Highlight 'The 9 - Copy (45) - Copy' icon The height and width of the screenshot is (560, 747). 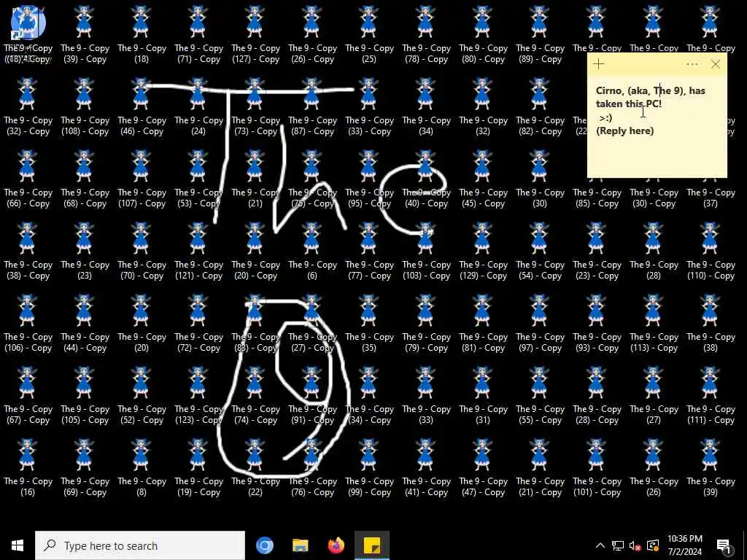click(x=483, y=180)
